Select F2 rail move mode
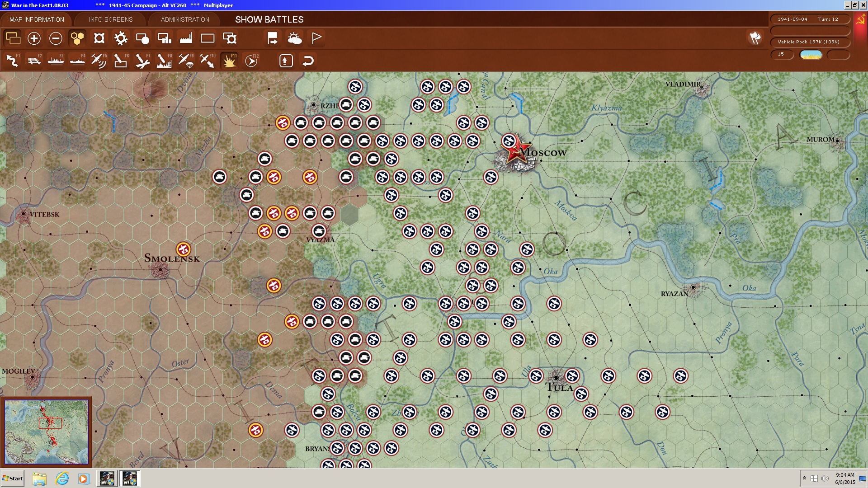This screenshot has width=868, height=488. coord(34,61)
